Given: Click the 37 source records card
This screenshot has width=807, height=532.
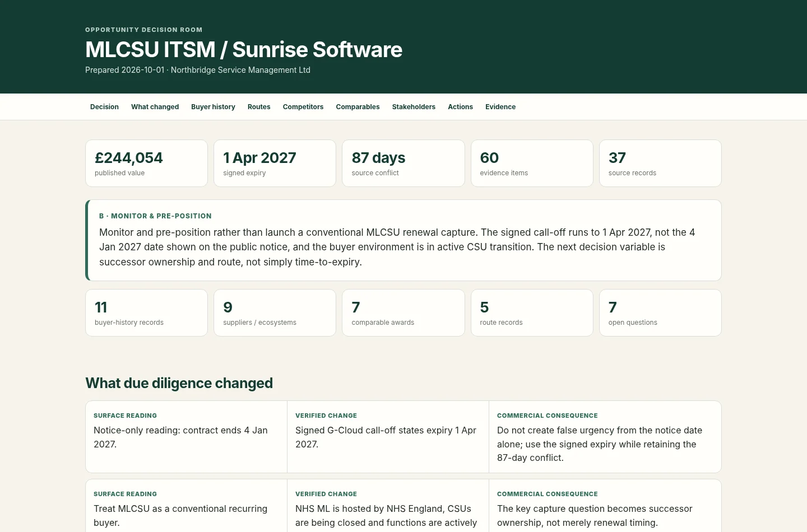Looking at the screenshot, I should pos(660,163).
